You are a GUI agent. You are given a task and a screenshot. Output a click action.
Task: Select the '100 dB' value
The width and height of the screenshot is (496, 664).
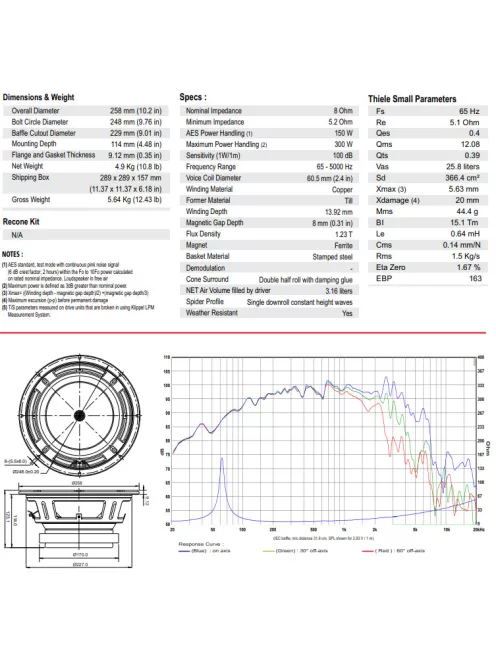coord(343,155)
